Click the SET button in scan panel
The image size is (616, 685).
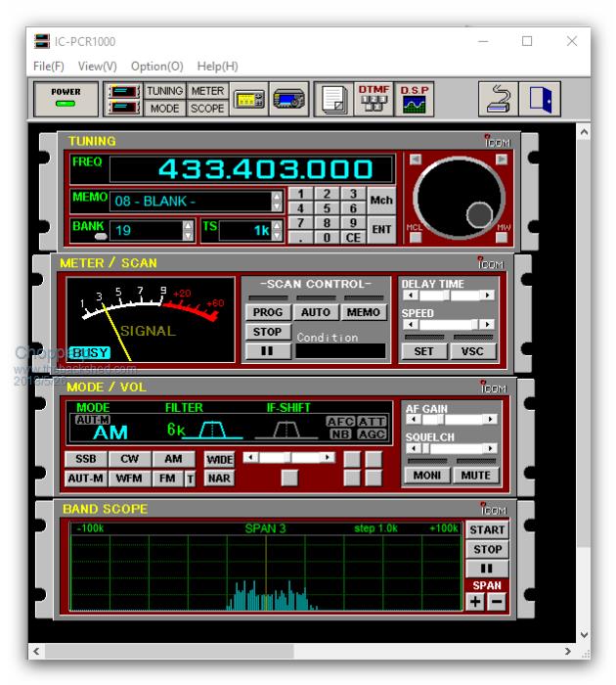(424, 351)
